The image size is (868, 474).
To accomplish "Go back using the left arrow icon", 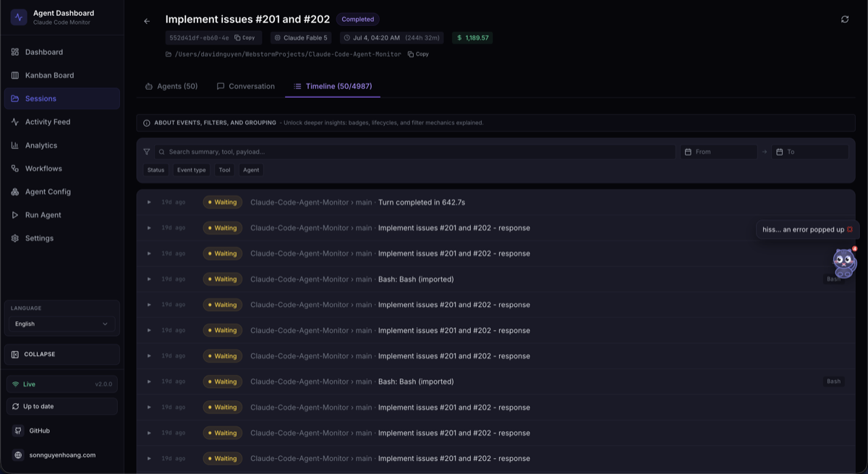I will [x=147, y=21].
